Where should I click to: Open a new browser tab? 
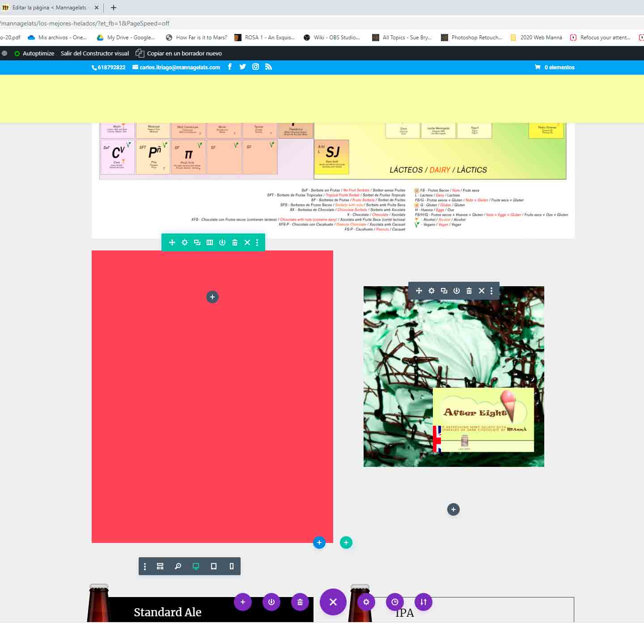[114, 8]
